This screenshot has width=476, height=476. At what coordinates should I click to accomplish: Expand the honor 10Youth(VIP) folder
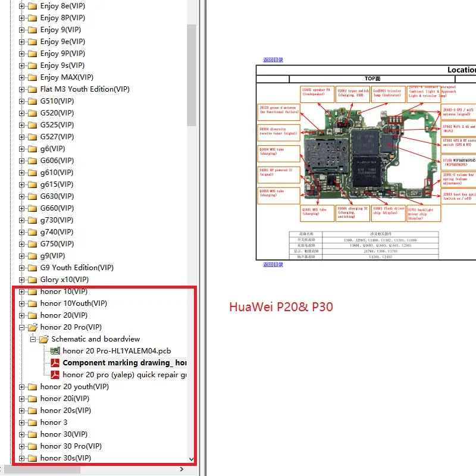point(21,303)
